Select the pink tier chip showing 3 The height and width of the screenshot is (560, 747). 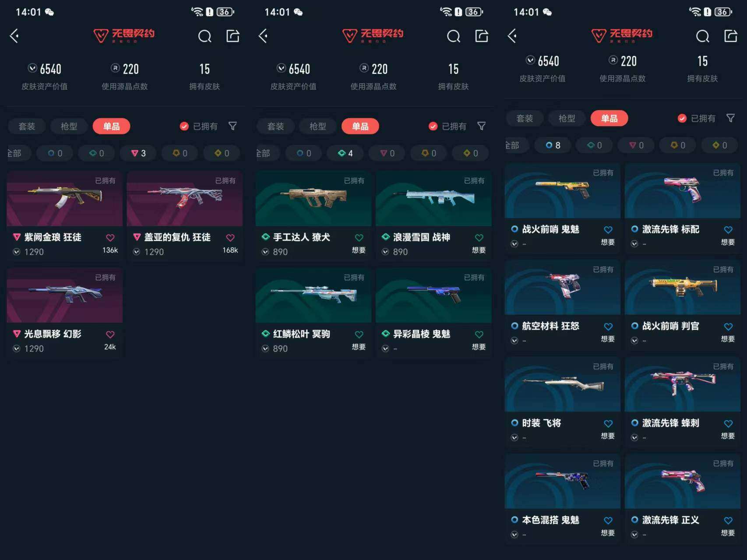point(138,153)
